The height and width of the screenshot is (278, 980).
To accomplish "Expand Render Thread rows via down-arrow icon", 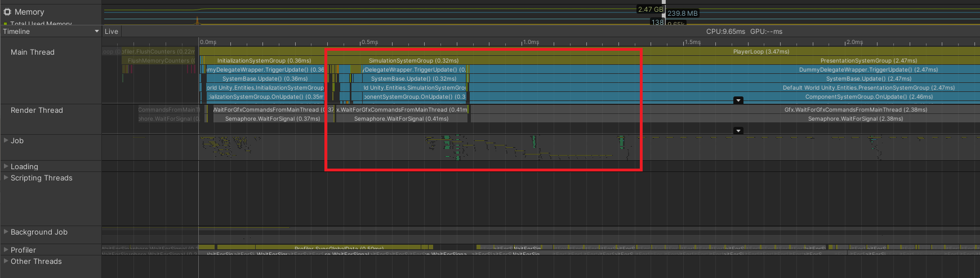I will 738,131.
